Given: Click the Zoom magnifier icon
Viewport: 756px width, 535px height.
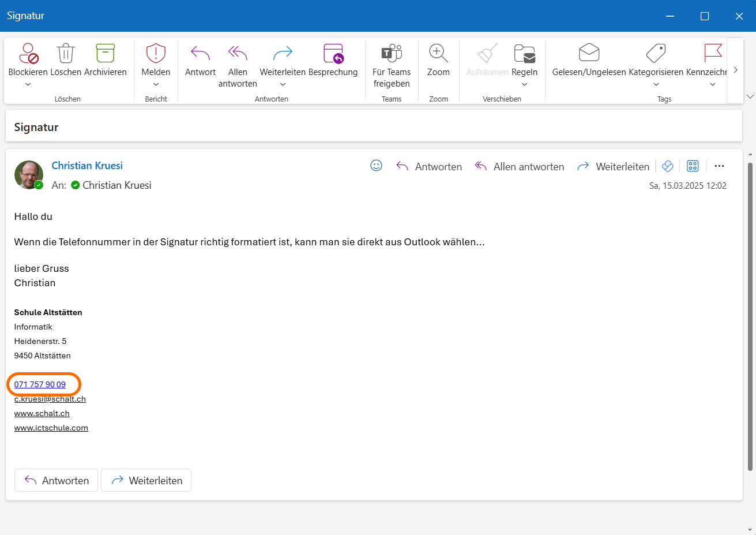Looking at the screenshot, I should coord(438,53).
